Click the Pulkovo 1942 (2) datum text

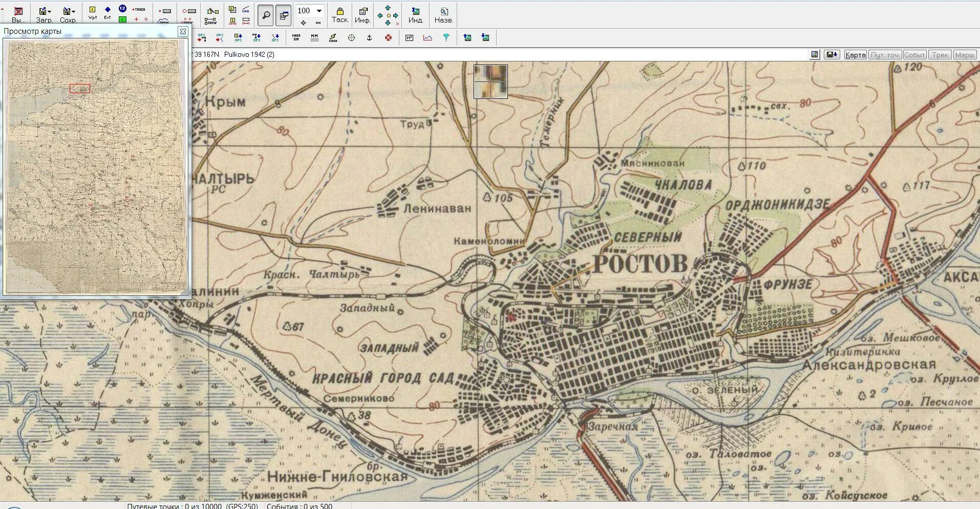249,54
